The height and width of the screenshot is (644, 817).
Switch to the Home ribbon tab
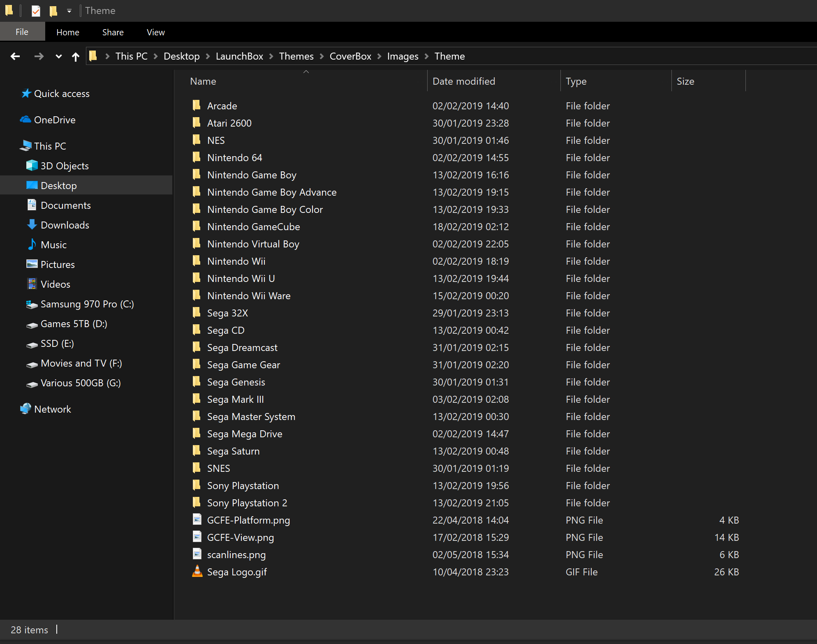[x=67, y=32]
